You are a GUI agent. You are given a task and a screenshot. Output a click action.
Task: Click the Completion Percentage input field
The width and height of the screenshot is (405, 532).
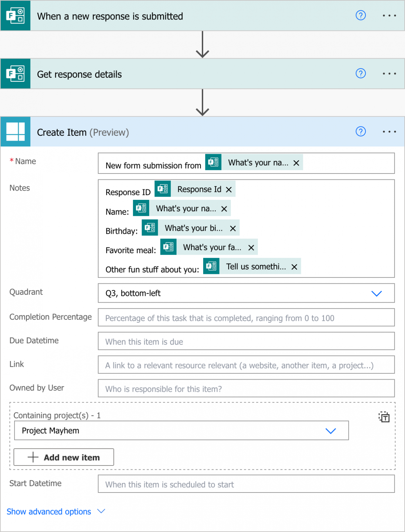246,318
